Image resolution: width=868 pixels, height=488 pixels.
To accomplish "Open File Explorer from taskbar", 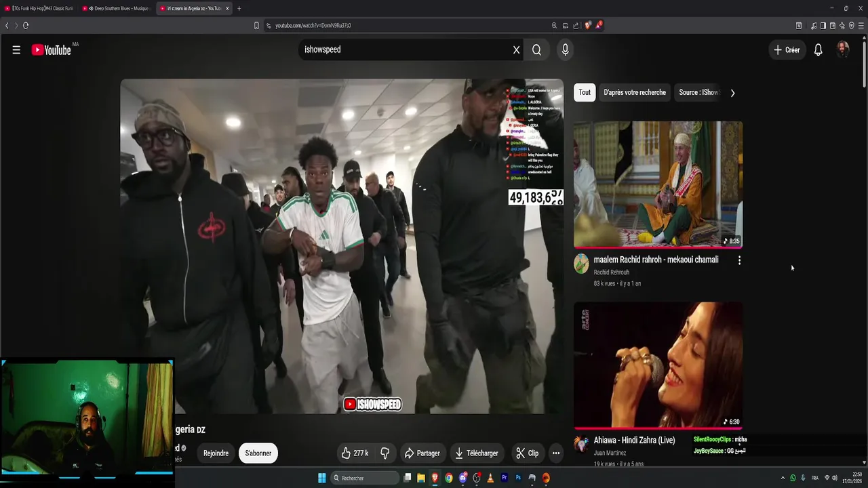I will pyautogui.click(x=421, y=478).
